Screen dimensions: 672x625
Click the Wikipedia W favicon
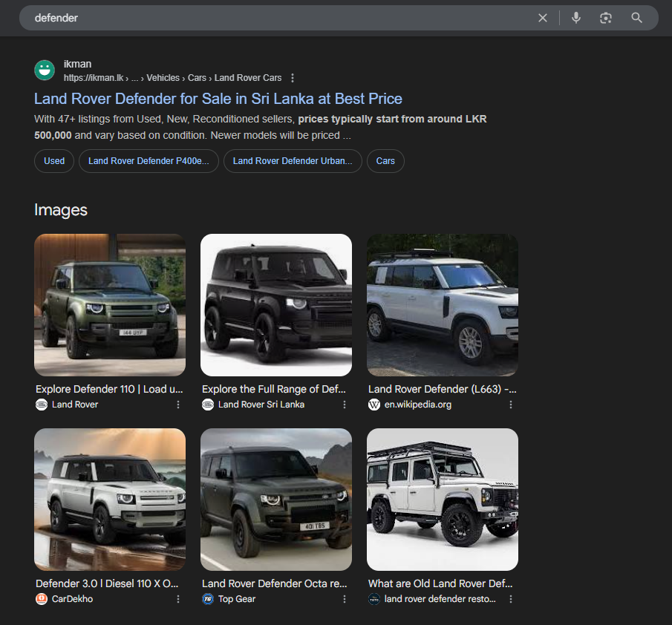click(x=374, y=405)
